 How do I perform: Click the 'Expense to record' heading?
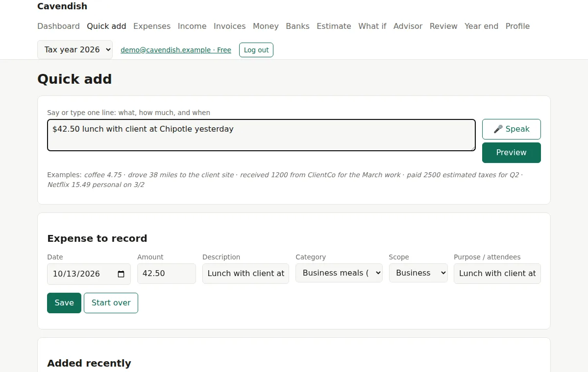[x=97, y=238]
